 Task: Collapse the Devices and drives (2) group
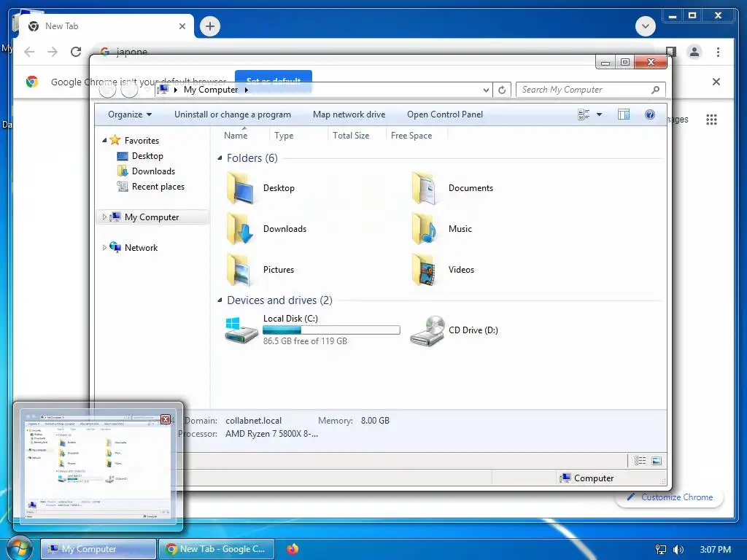pyautogui.click(x=220, y=300)
